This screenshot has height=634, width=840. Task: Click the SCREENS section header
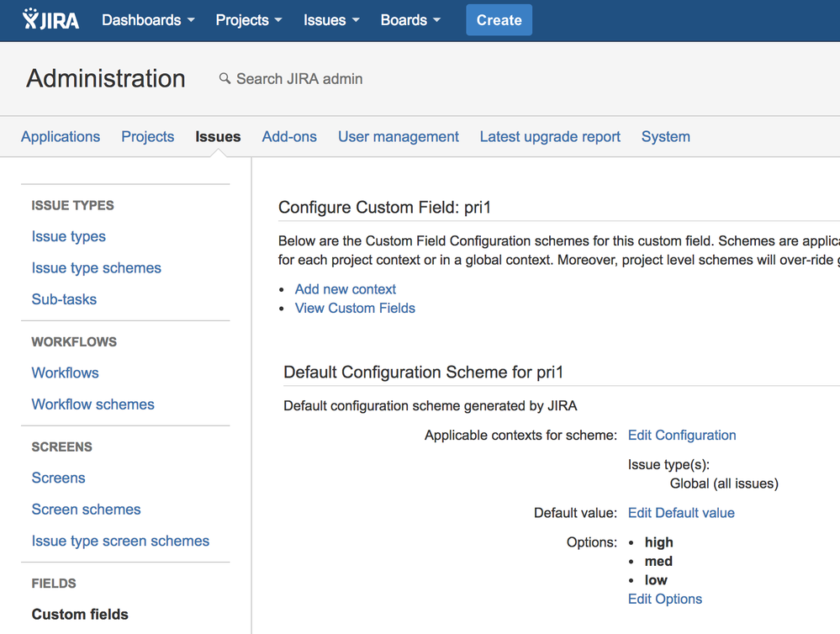(x=61, y=447)
